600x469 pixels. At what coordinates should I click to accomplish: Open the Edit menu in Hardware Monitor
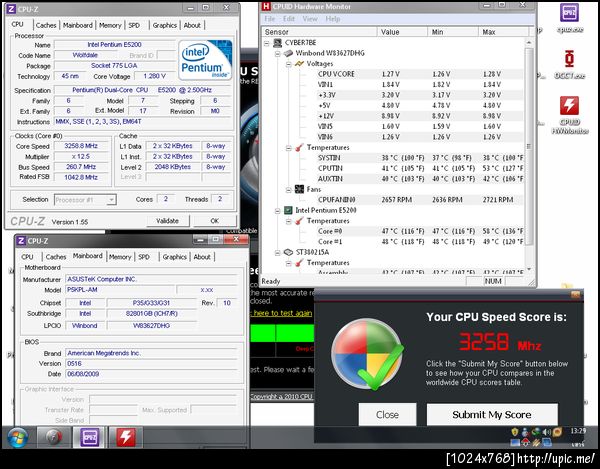(289, 19)
